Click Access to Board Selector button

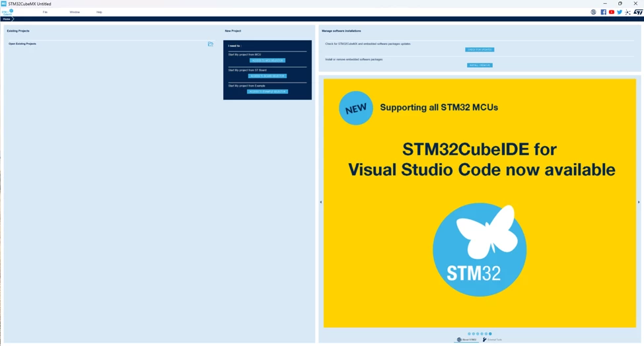268,76
